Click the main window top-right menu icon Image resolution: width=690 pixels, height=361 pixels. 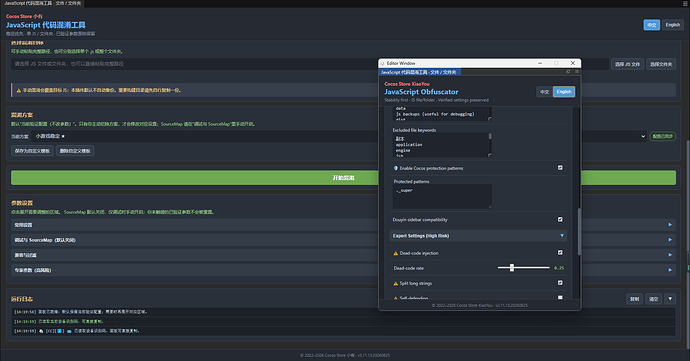click(x=685, y=3)
